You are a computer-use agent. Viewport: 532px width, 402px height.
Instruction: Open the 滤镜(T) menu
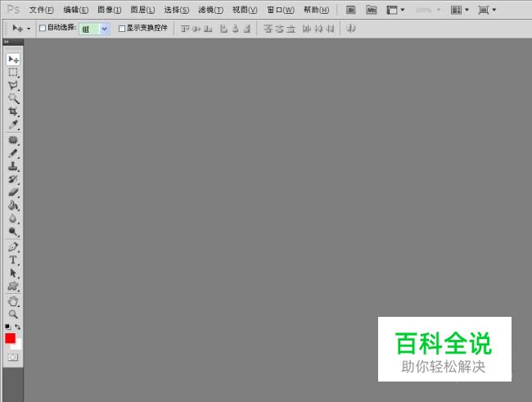pyautogui.click(x=210, y=10)
